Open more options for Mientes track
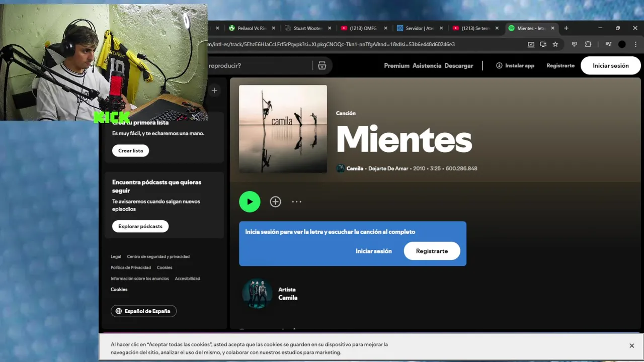 [x=297, y=202]
